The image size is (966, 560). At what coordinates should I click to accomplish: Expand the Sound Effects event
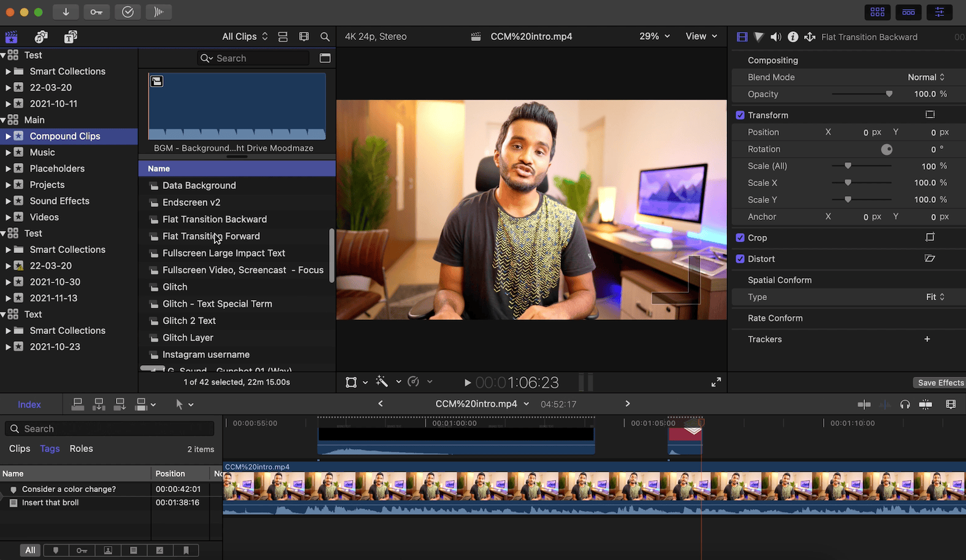(x=8, y=201)
